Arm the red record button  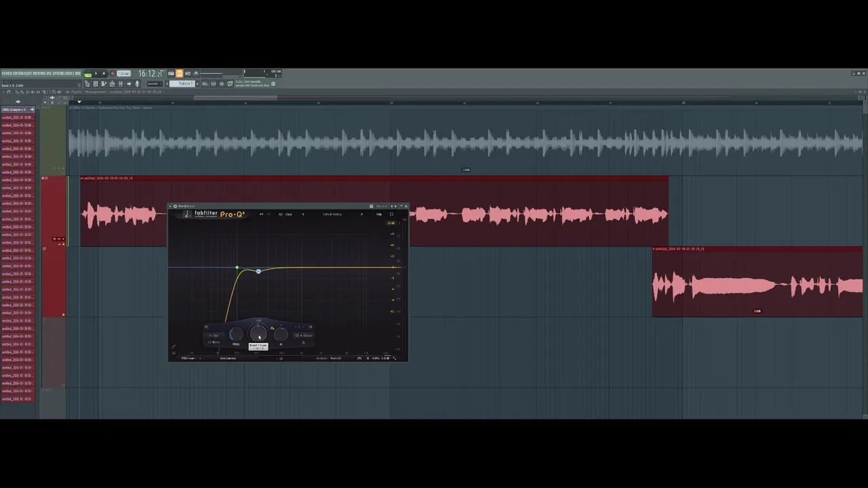tap(113, 73)
